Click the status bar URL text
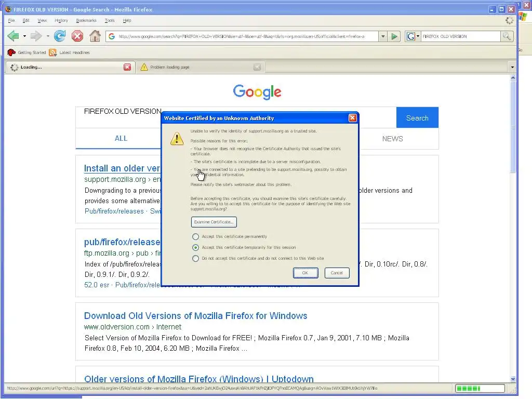Image resolution: width=532 pixels, height=399 pixels. [x=192, y=388]
